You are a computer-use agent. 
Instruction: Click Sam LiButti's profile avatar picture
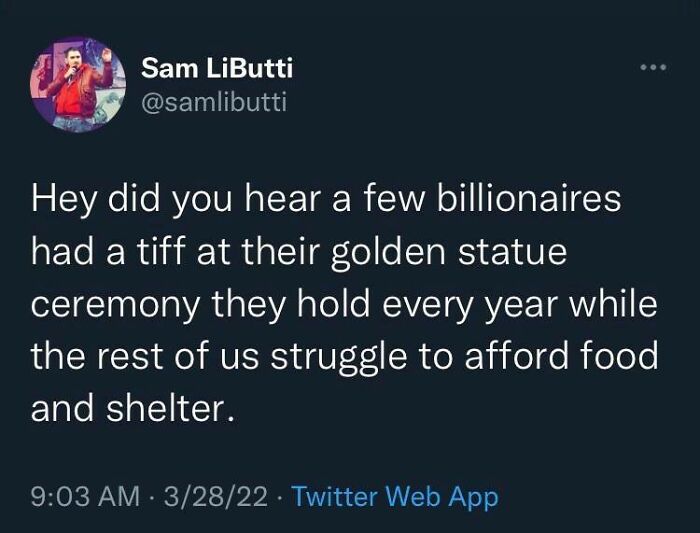[x=75, y=84]
